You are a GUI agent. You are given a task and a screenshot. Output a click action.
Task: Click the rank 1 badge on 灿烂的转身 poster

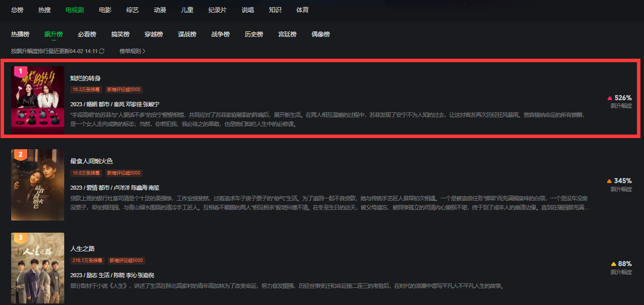click(20, 72)
